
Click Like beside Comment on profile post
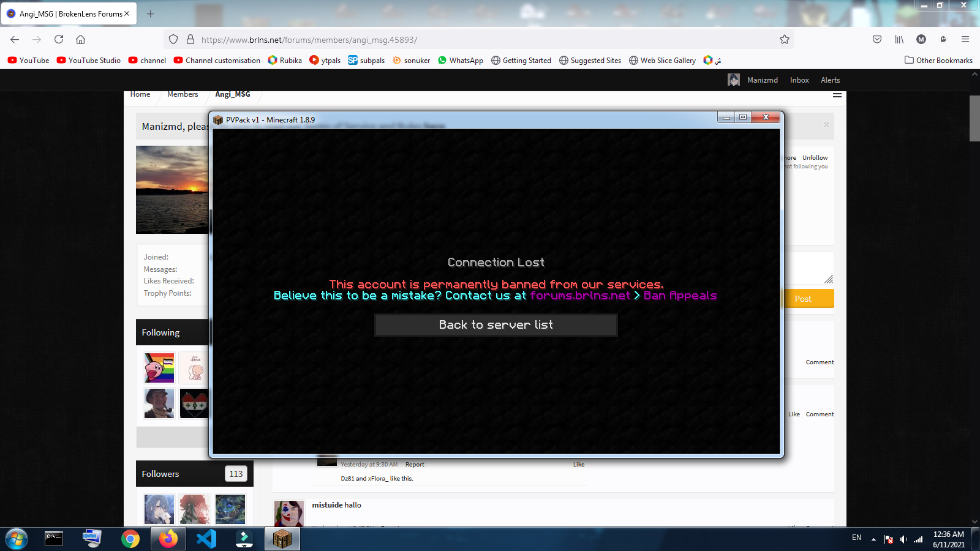[x=794, y=414]
